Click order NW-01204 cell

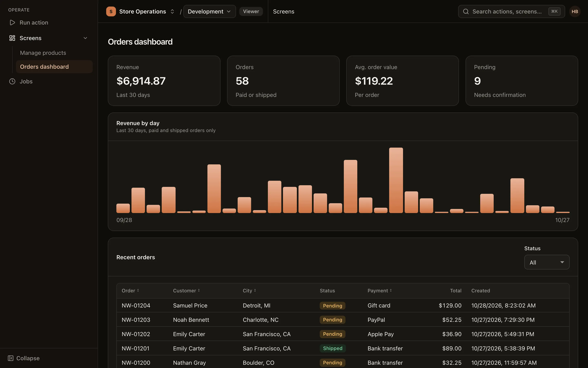[x=136, y=305]
